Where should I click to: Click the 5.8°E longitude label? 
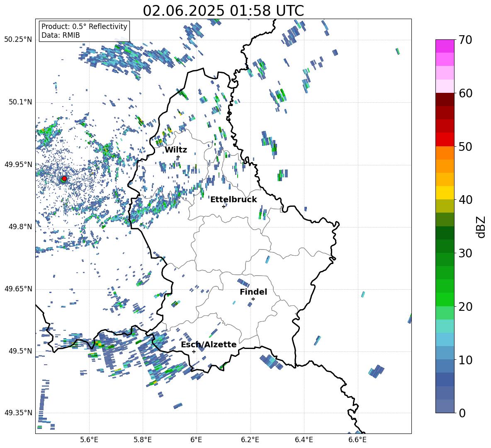[143, 440]
